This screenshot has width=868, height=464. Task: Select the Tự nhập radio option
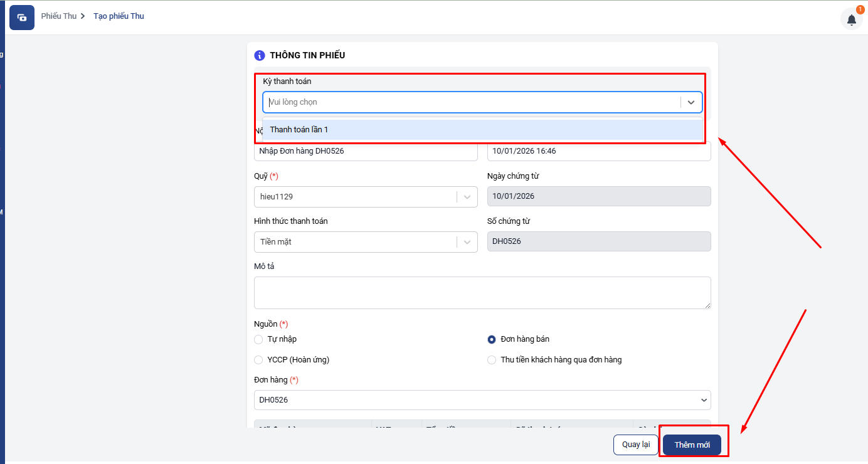click(258, 339)
